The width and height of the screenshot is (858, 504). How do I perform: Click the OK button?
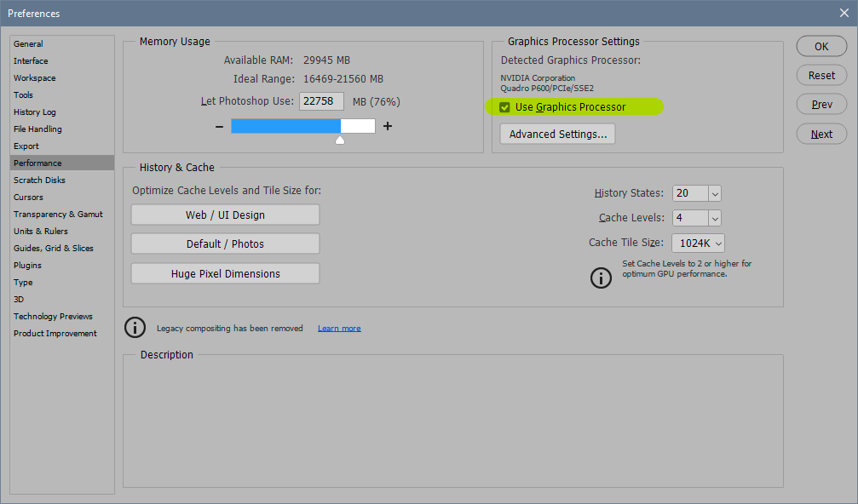pos(821,46)
